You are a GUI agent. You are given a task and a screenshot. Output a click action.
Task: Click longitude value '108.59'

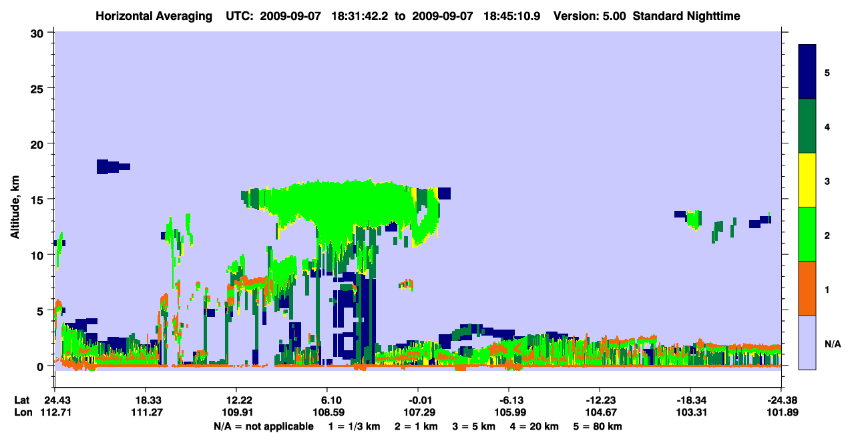click(327, 412)
